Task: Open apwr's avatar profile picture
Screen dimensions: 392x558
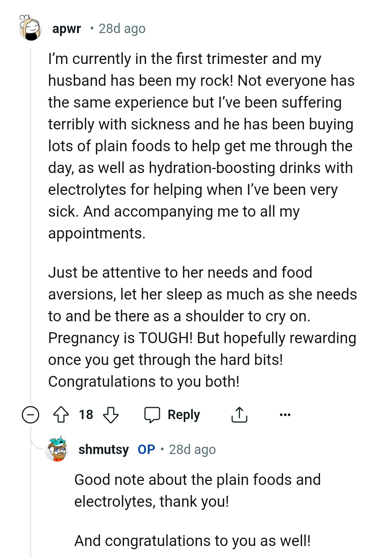Action: click(31, 28)
